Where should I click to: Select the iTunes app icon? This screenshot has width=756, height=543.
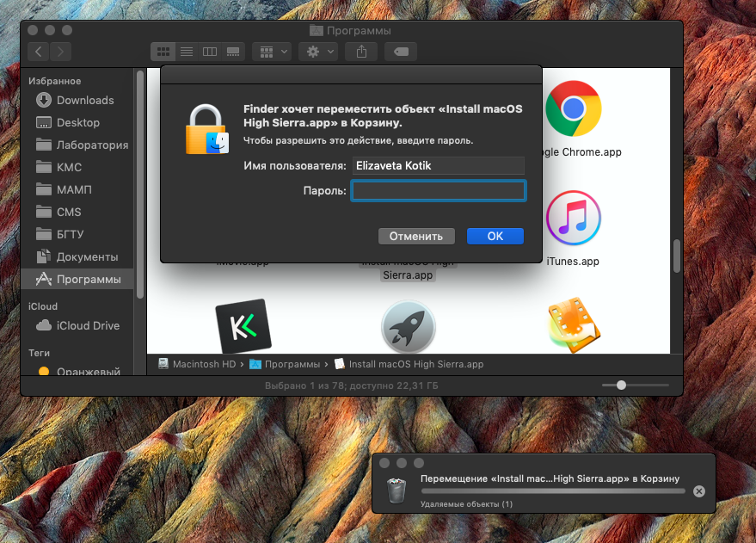click(x=574, y=218)
